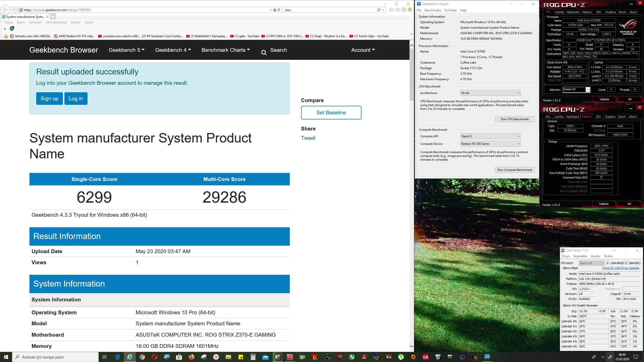Click Set Baseline button

331,113
